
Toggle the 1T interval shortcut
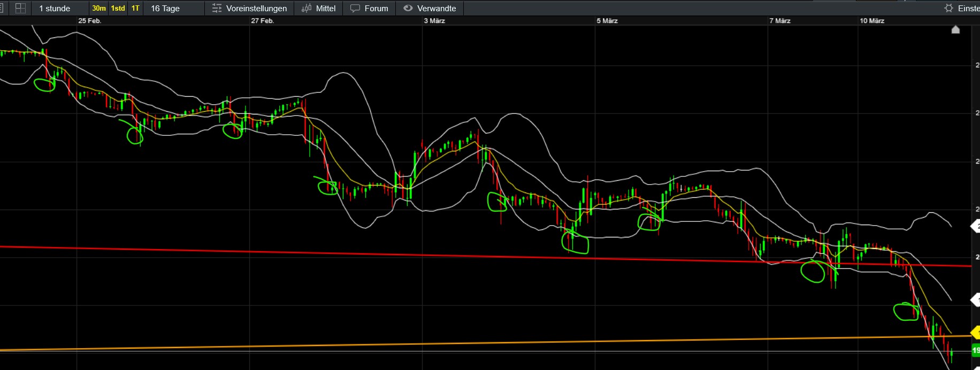coord(135,8)
